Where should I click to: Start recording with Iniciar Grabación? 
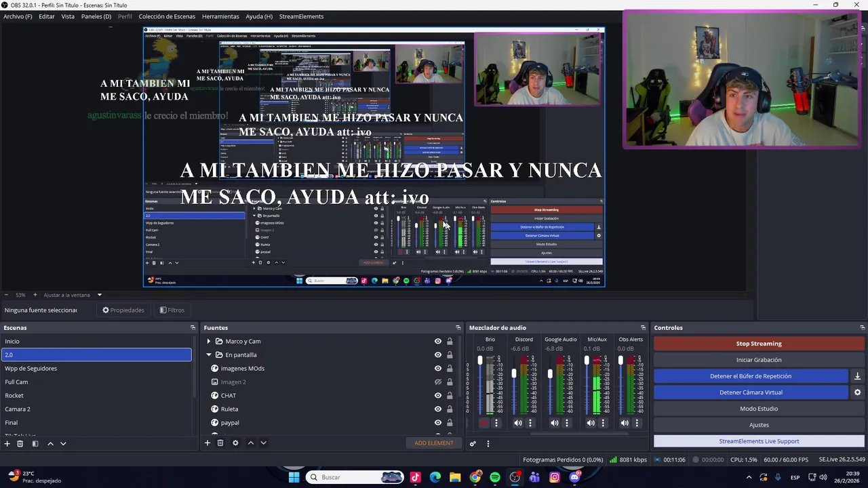759,360
